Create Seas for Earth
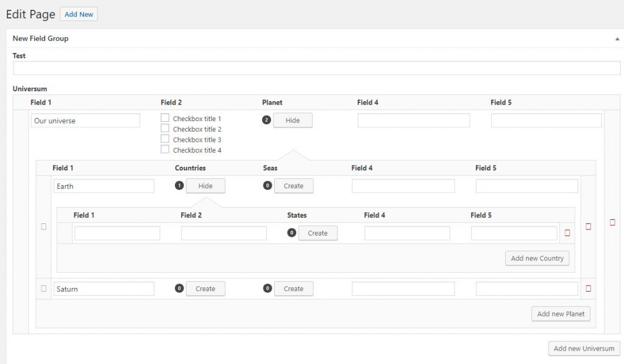The width and height of the screenshot is (624, 364). pyautogui.click(x=294, y=186)
